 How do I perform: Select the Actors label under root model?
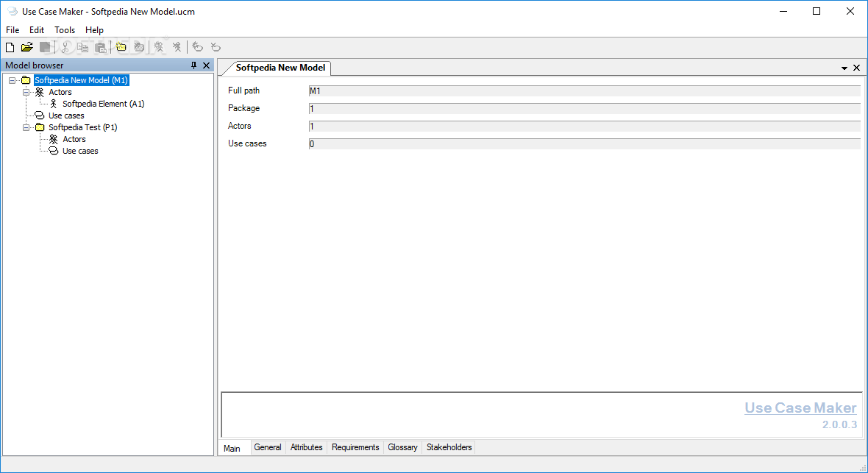tap(60, 92)
